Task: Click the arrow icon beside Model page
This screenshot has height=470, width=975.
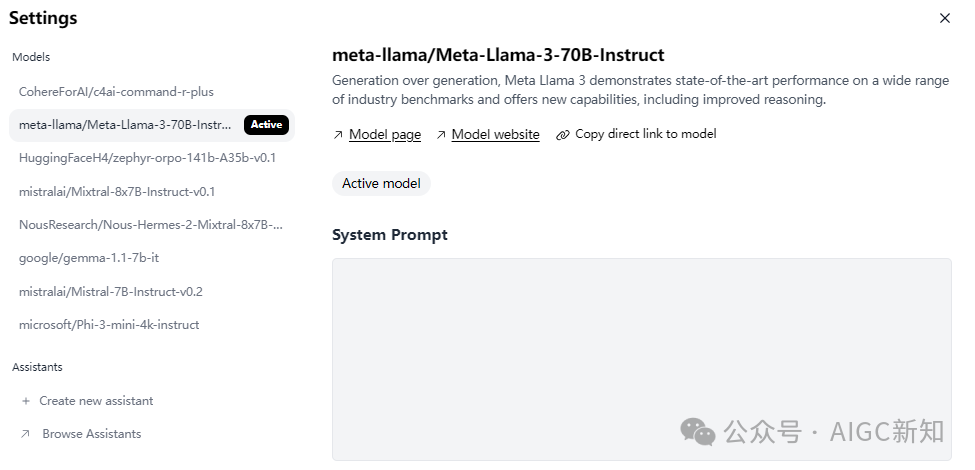Action: tap(338, 135)
